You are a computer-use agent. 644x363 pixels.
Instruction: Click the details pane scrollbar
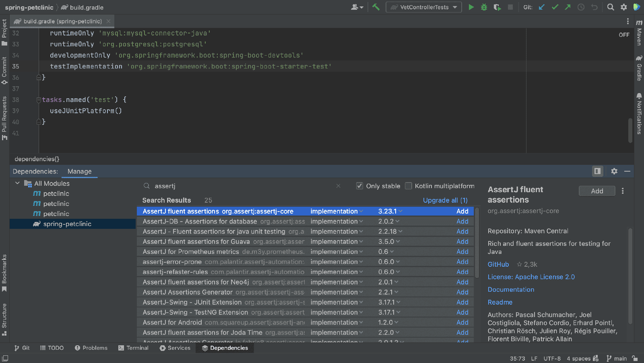tap(630, 276)
